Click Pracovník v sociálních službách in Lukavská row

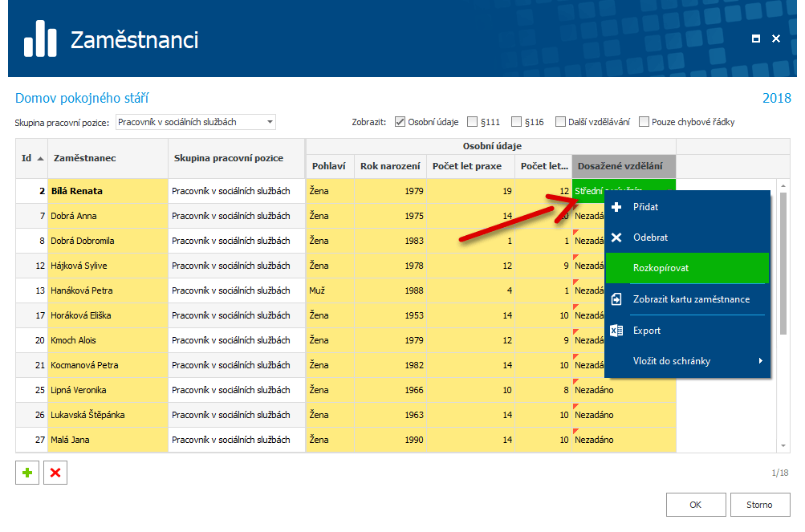pos(237,415)
